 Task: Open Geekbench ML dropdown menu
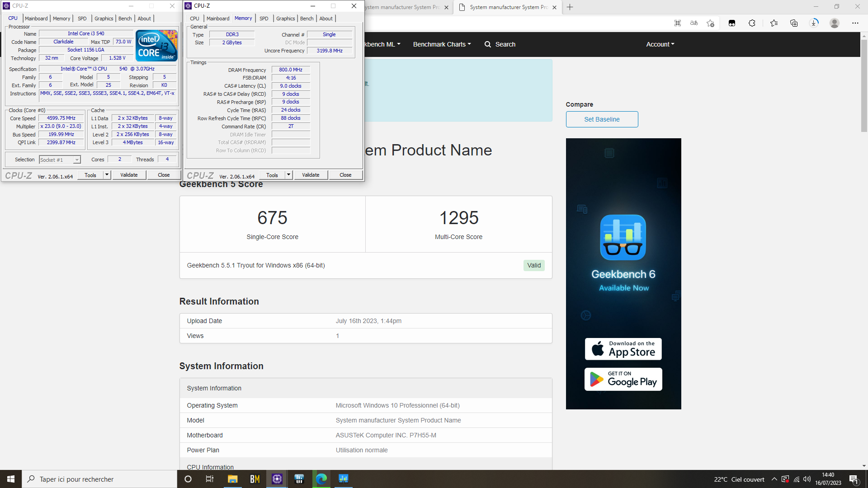click(382, 44)
